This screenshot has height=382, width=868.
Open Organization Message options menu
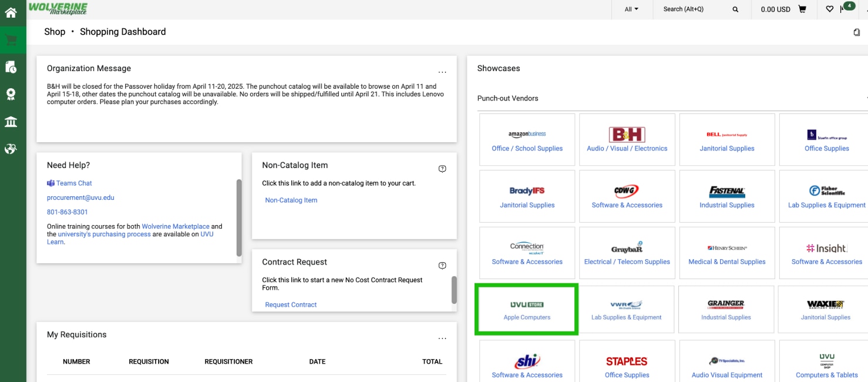(442, 72)
